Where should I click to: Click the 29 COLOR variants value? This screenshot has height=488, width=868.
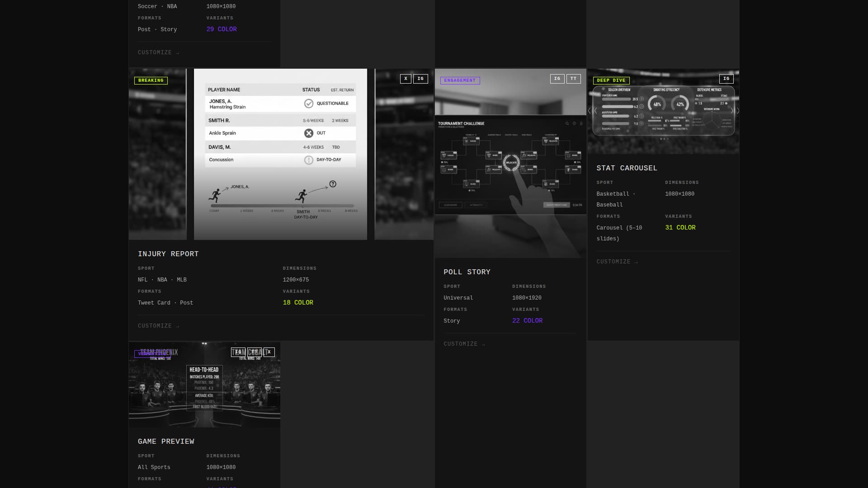coord(222,29)
